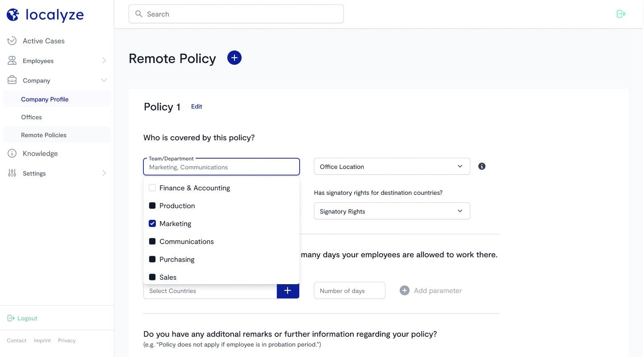Click Edit next to Policy 1
The width and height of the screenshot is (644, 357).
point(197,106)
